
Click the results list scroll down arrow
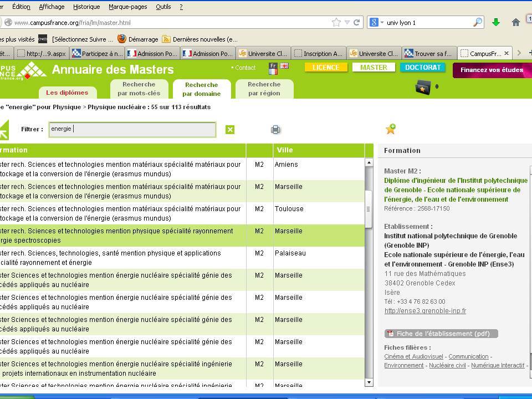click(369, 382)
